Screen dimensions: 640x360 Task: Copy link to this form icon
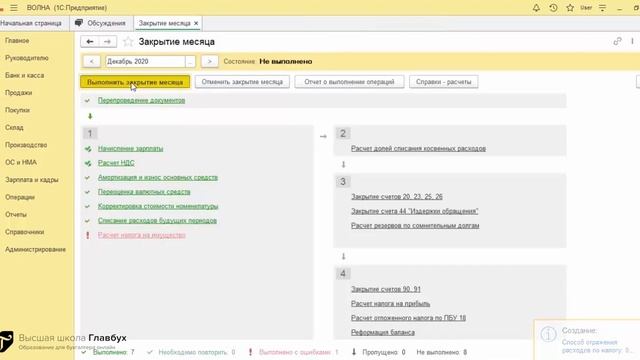(x=617, y=41)
